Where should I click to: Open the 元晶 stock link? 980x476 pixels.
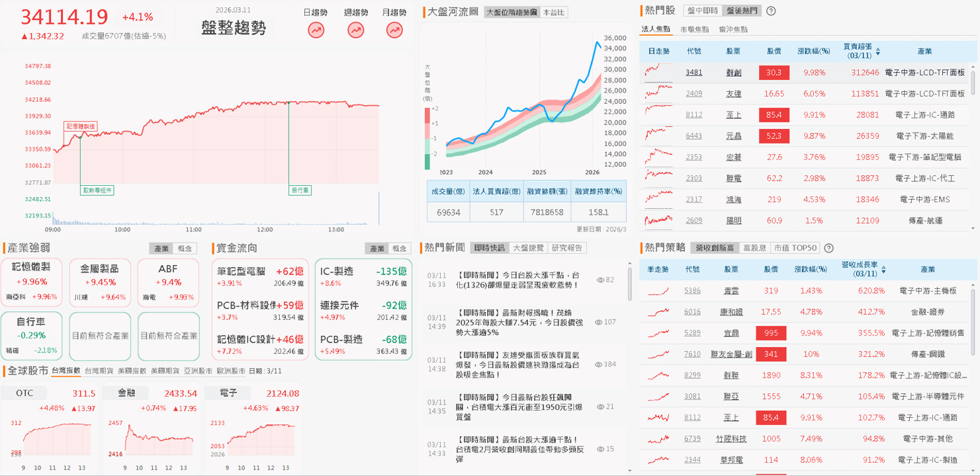click(733, 136)
